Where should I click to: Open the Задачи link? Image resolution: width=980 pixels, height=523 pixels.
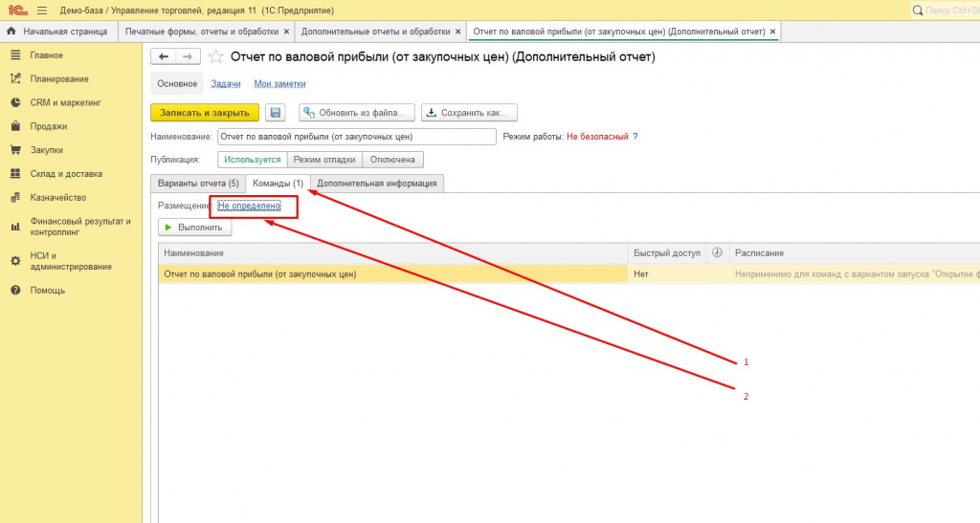tap(226, 83)
